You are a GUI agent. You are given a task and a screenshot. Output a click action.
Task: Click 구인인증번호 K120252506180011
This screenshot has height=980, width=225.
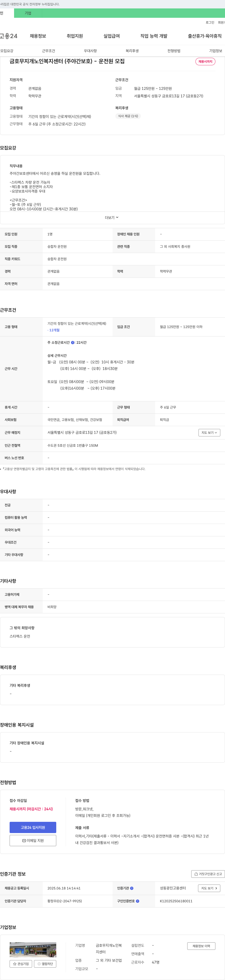176,901
